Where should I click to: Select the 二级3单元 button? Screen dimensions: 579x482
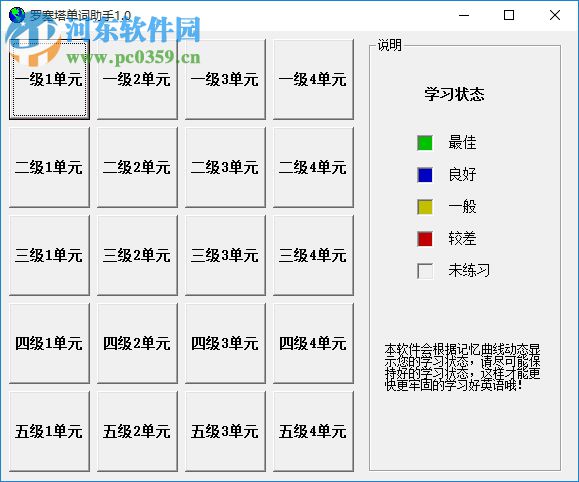[225, 167]
